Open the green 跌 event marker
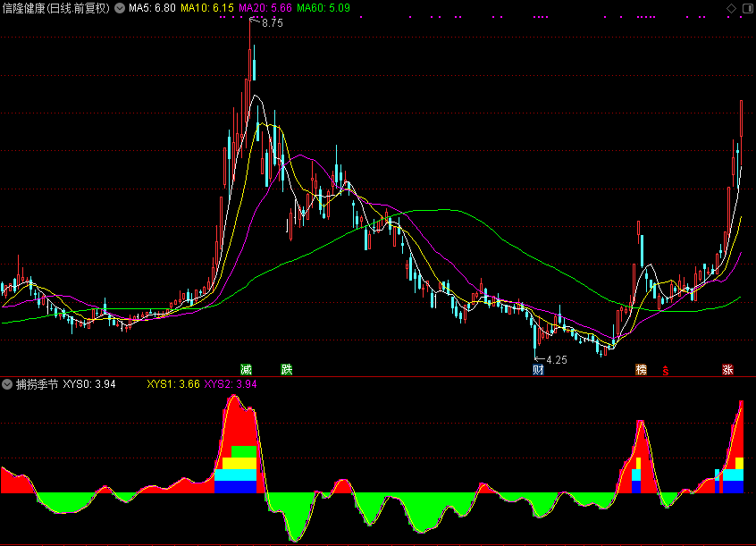 click(286, 369)
